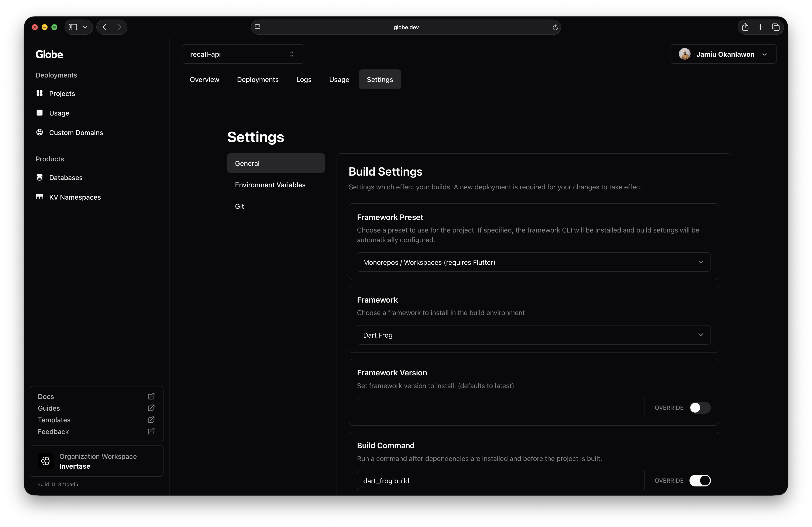Click the KV Namespaces table icon
812x527 pixels.
[x=39, y=197]
